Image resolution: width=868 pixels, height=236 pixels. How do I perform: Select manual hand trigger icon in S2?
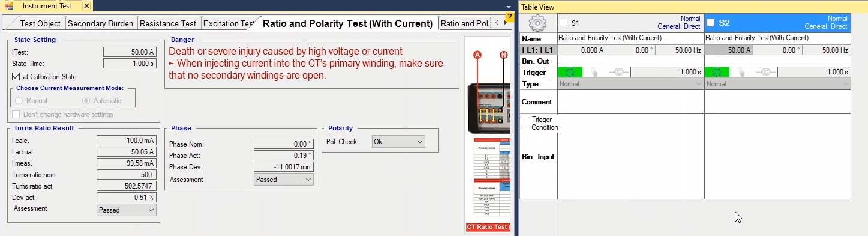[x=741, y=72]
